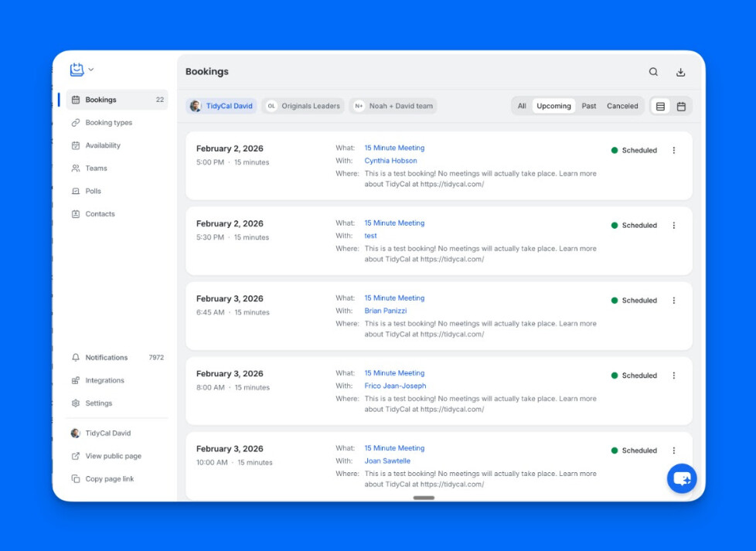Click the 22 bookings count badge
This screenshot has width=756, height=551.
159,100
